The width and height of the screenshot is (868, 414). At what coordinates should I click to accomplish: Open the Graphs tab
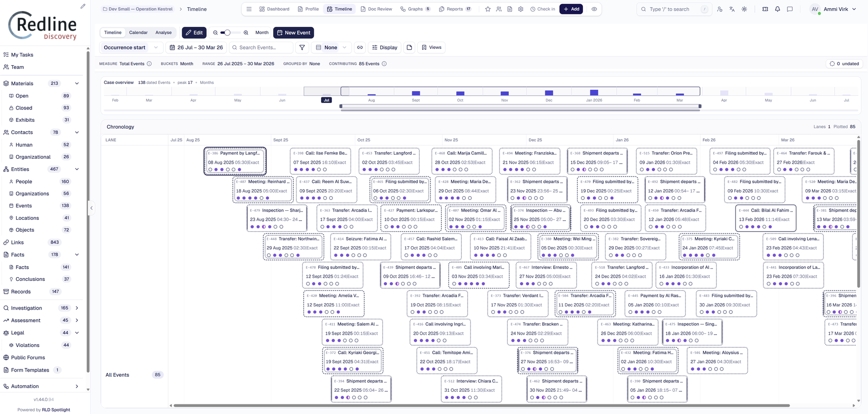pyautogui.click(x=415, y=9)
